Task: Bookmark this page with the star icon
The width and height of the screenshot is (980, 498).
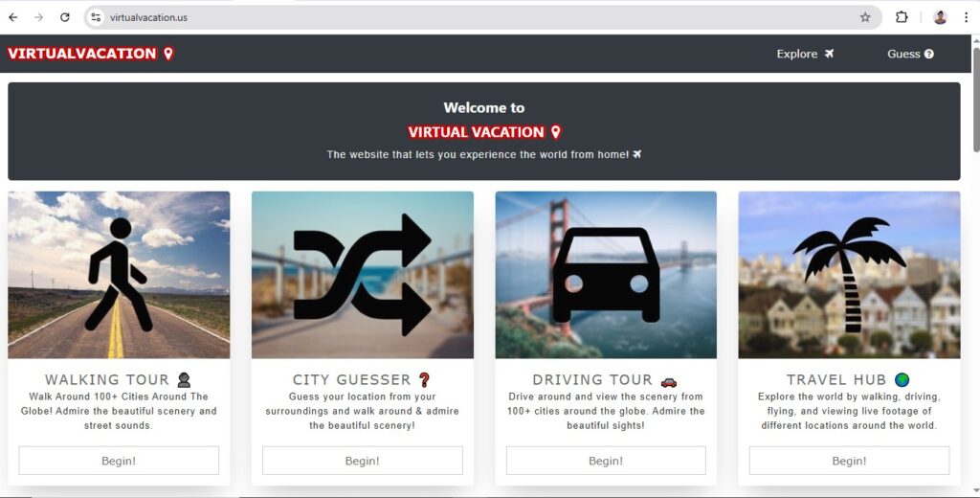Action: point(865,17)
